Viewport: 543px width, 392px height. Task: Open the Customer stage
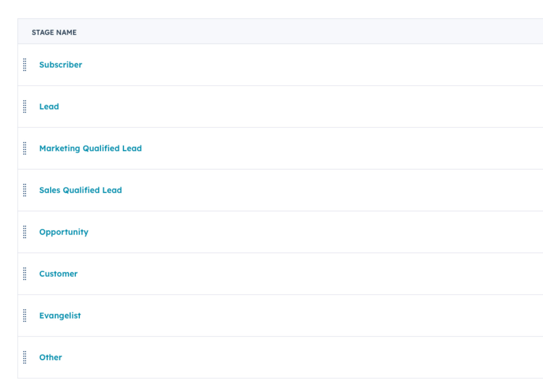pyautogui.click(x=58, y=274)
